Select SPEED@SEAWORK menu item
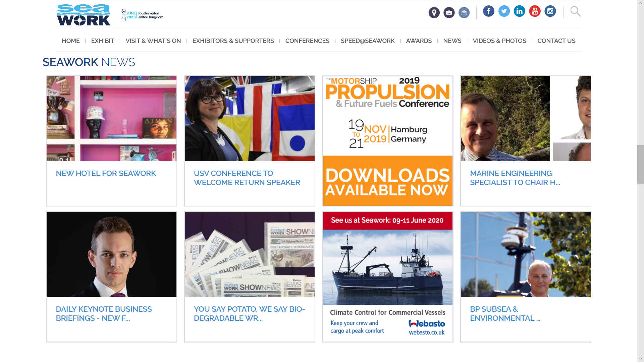Viewport: 644px width, 362px height. point(368,41)
